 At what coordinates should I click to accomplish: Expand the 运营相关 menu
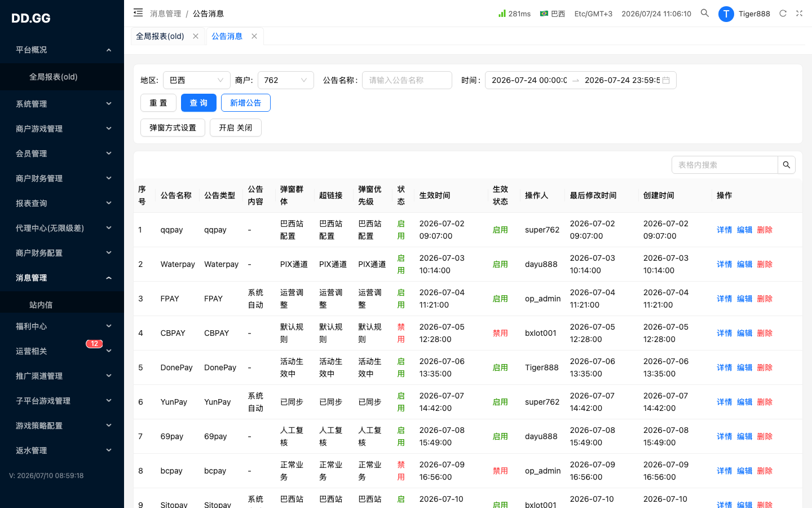coord(62,351)
